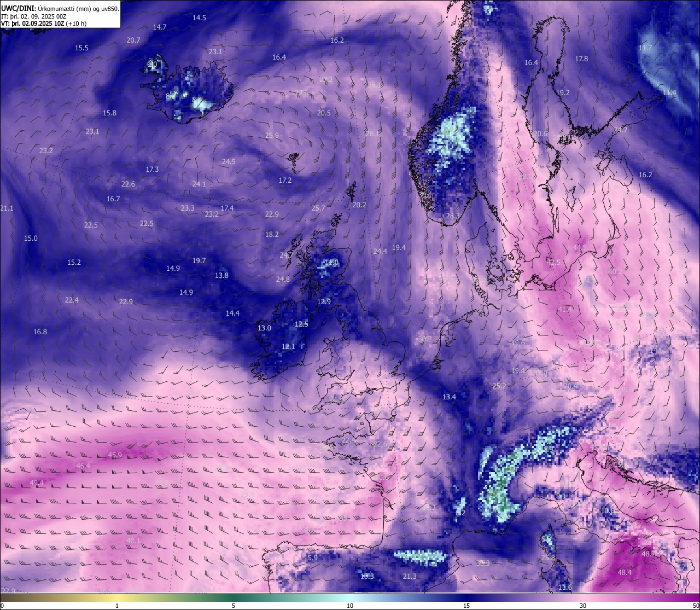Viewport: 700px width, 610px height.
Task: Click the 48.7 value label
Action: 649,554
